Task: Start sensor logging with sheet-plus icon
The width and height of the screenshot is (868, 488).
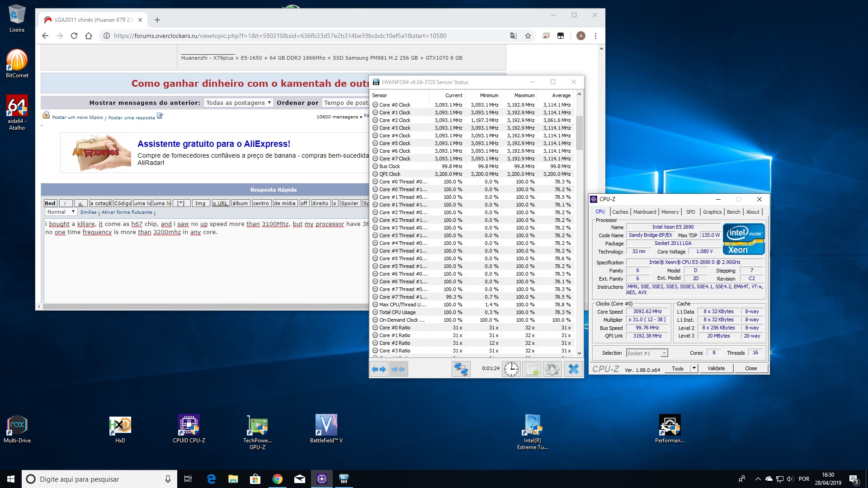Action: point(532,369)
